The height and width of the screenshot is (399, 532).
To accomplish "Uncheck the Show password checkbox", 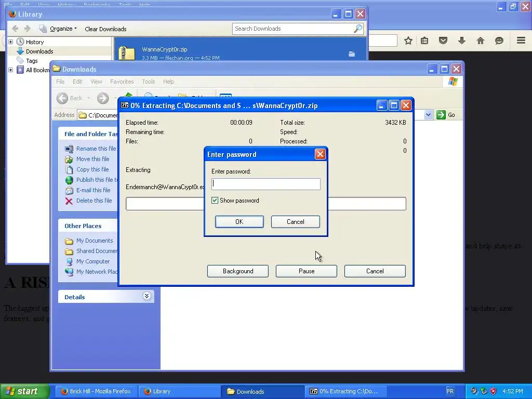I will pos(215,201).
